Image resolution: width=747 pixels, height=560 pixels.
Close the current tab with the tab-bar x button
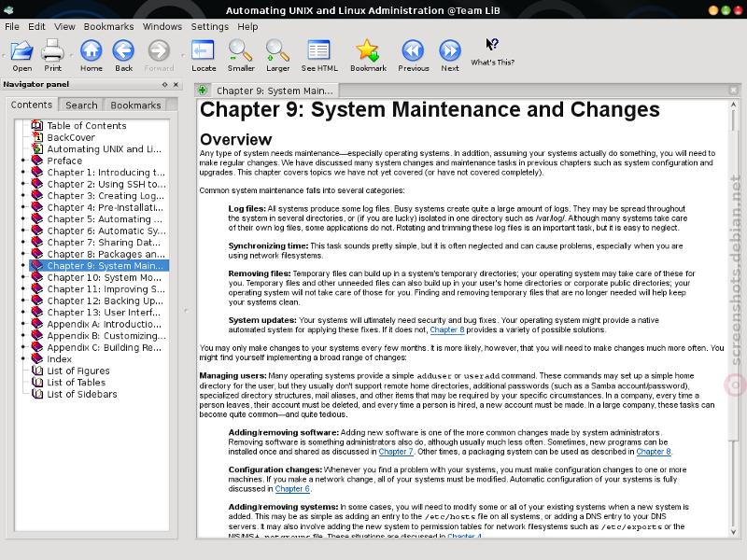pos(733,90)
